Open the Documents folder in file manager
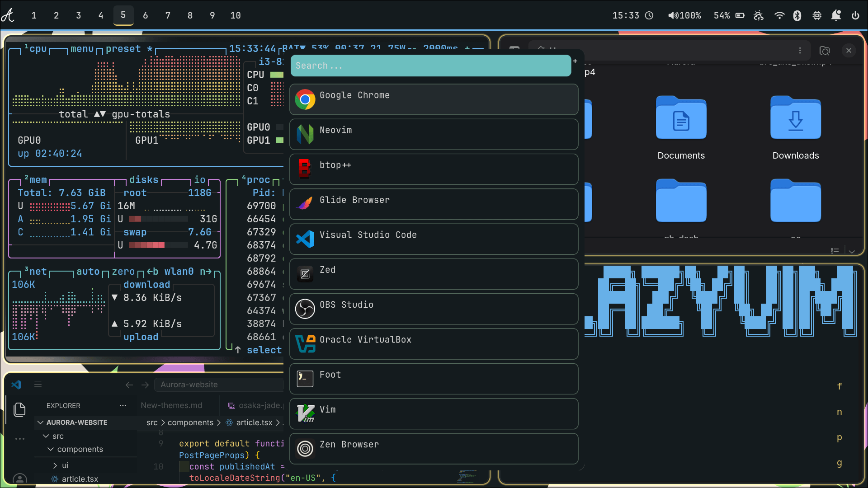 tap(681, 128)
